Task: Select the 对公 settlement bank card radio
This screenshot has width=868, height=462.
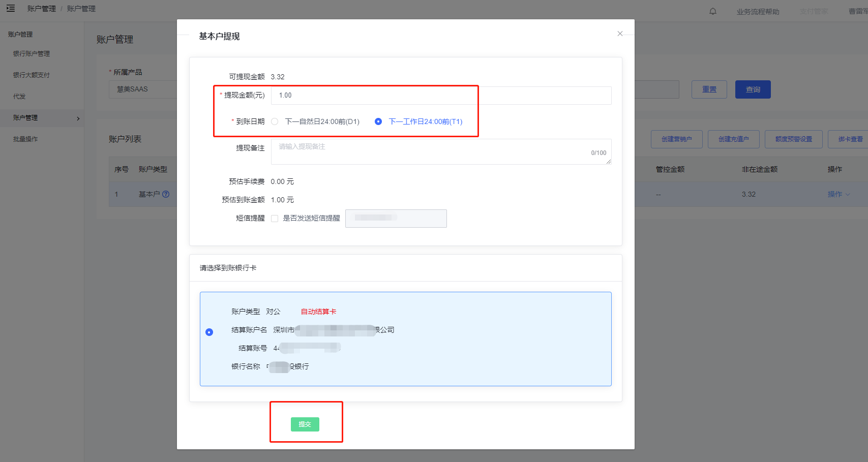Action: [x=209, y=332]
